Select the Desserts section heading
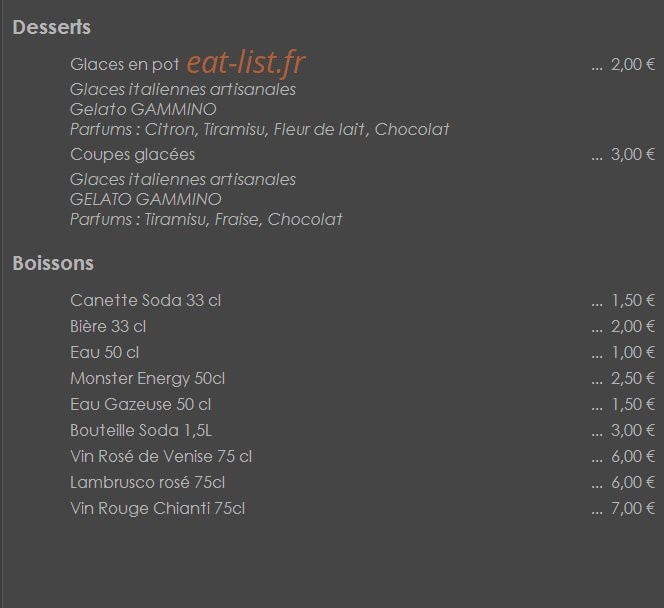 [x=51, y=28]
